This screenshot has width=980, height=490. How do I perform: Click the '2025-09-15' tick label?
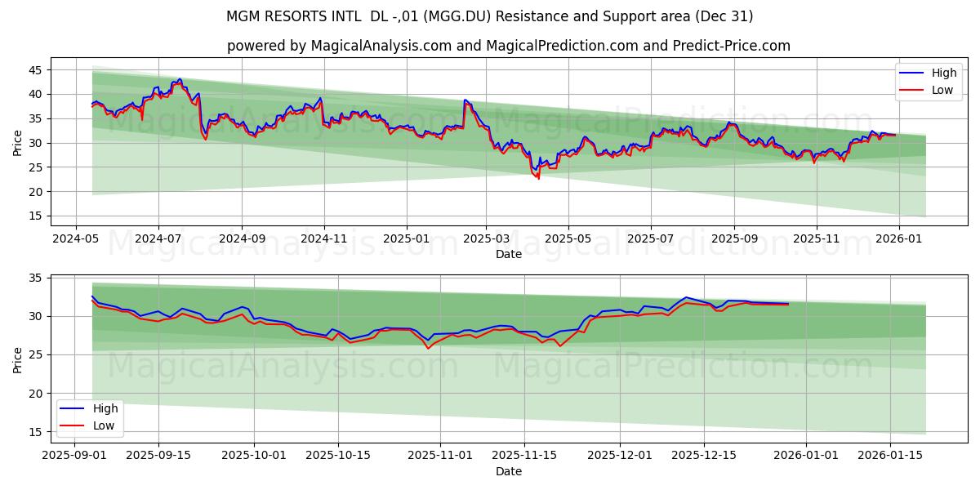pos(158,457)
